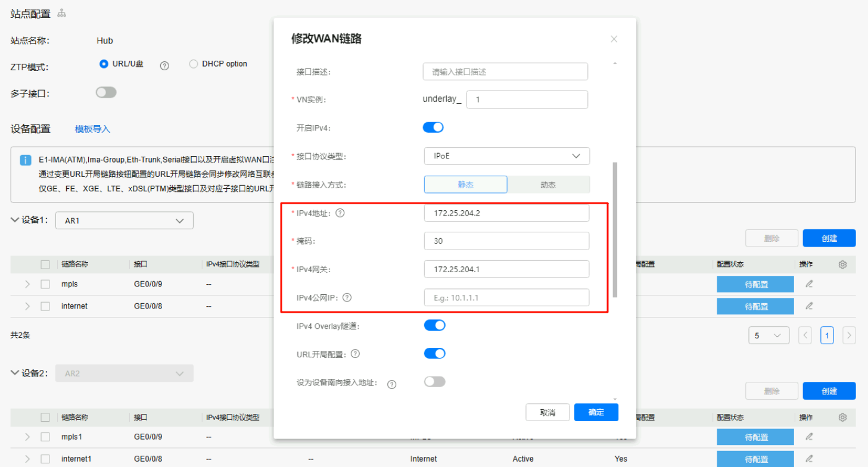Click the help icon next to URL开局配置
Screen dimensions: 868x467
point(355,354)
